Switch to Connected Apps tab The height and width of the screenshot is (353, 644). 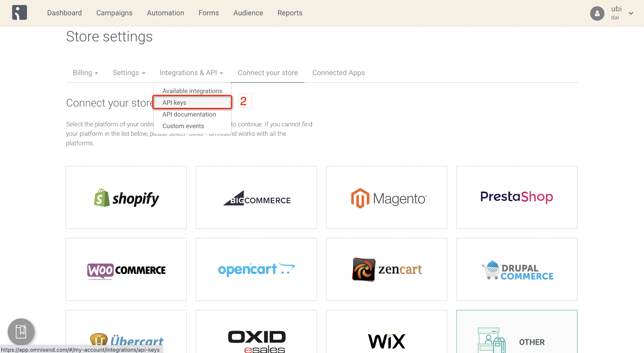(x=339, y=73)
